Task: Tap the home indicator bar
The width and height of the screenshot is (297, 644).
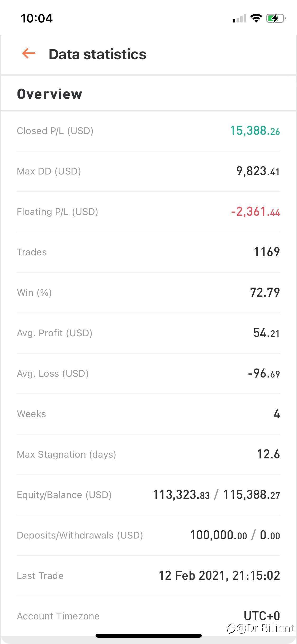Action: (x=148, y=636)
